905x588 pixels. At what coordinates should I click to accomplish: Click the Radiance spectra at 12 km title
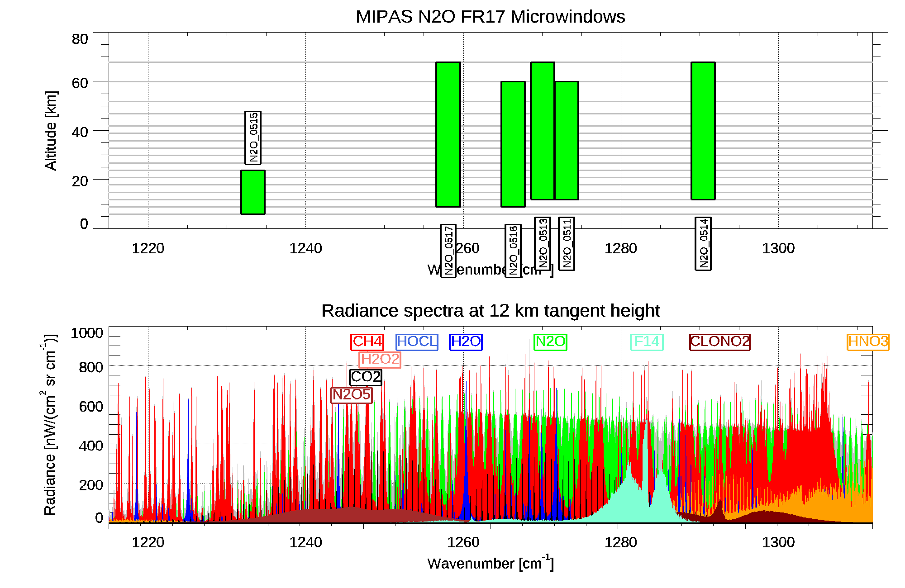pos(490,311)
